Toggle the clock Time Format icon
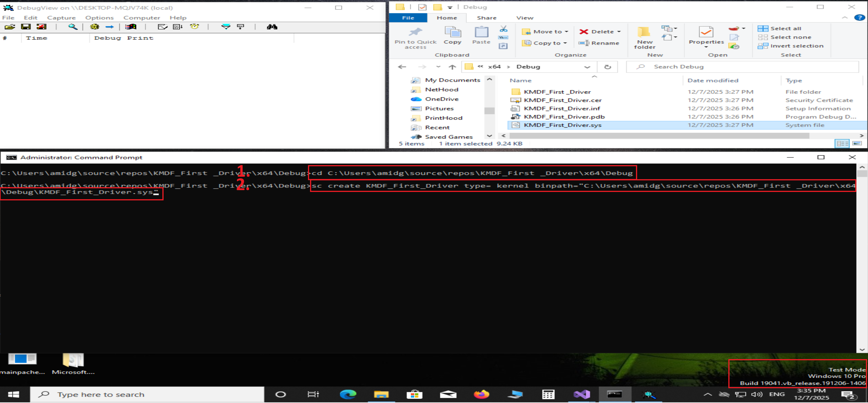The height and width of the screenshot is (403, 868). [x=194, y=27]
